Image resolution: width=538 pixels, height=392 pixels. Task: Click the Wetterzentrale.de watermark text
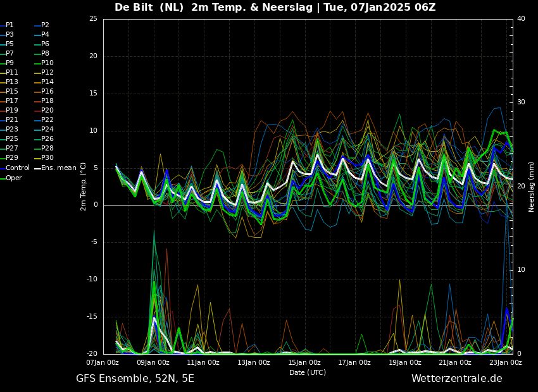[457, 379]
